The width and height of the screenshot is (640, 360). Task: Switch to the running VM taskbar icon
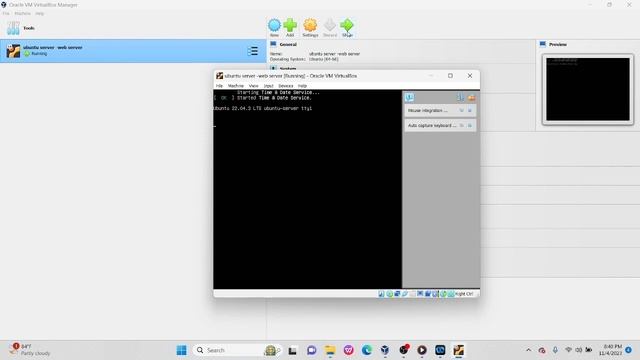click(x=458, y=350)
